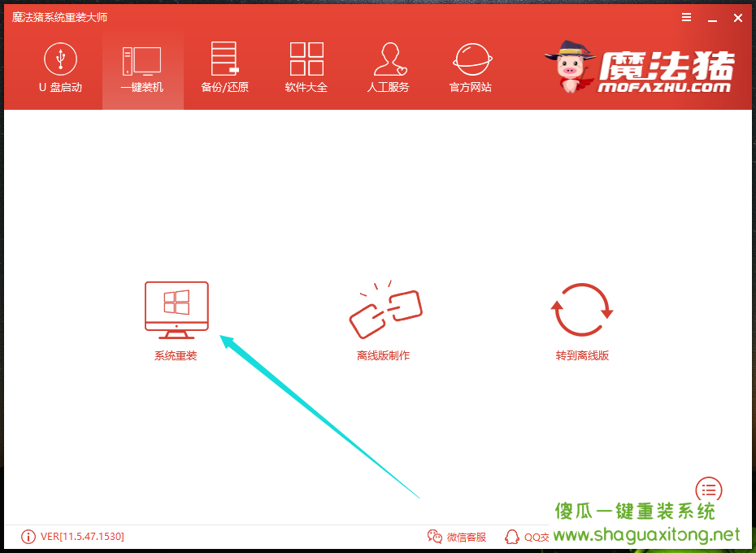The image size is (756, 553).
Task: Click the 系统重装 label
Action: (x=176, y=355)
